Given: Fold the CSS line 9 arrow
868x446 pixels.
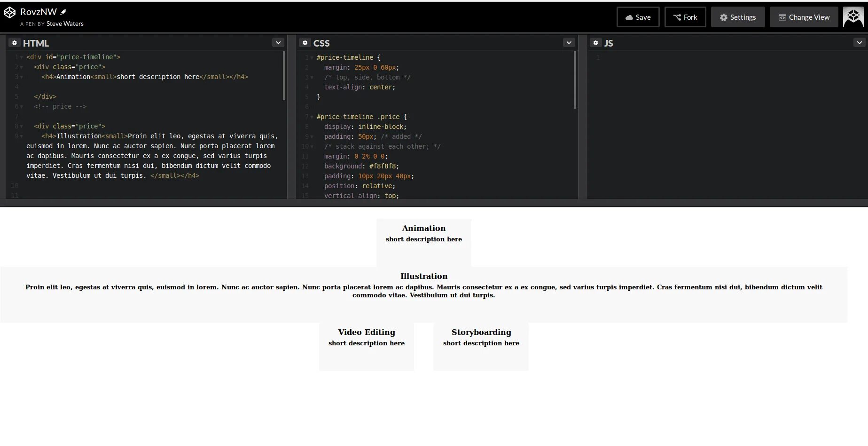Looking at the screenshot, I should point(312,137).
